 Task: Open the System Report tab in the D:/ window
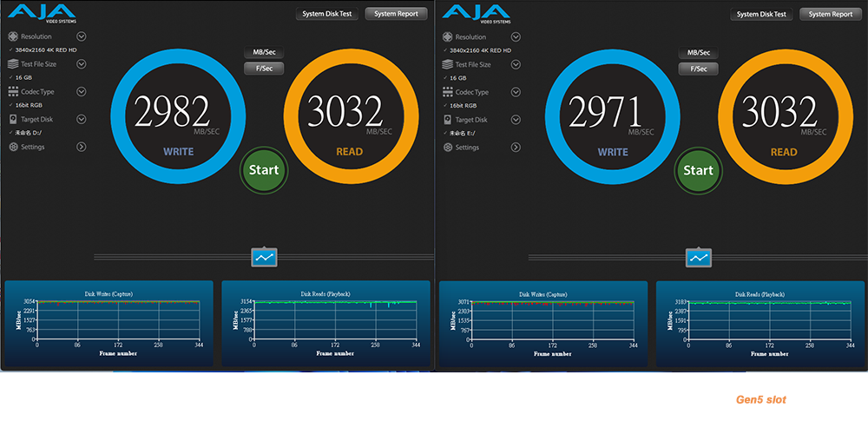point(397,14)
